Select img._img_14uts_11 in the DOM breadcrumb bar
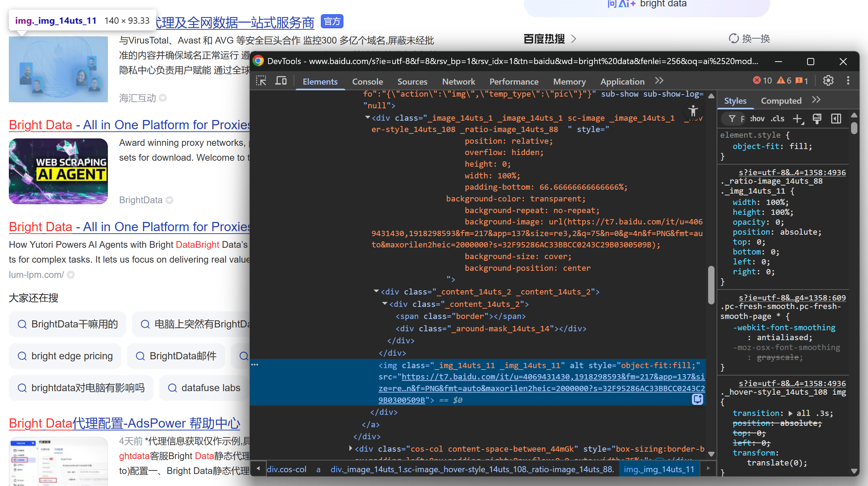The image size is (868, 486). pos(658,469)
